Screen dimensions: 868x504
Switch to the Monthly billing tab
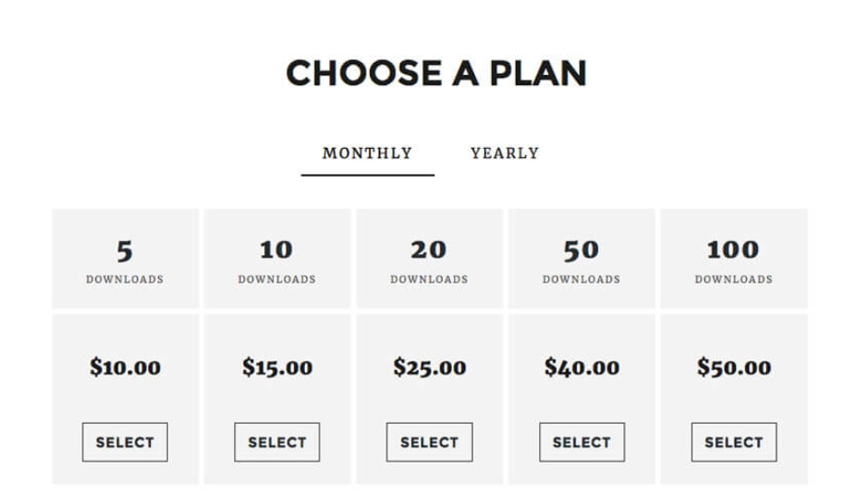367,154
